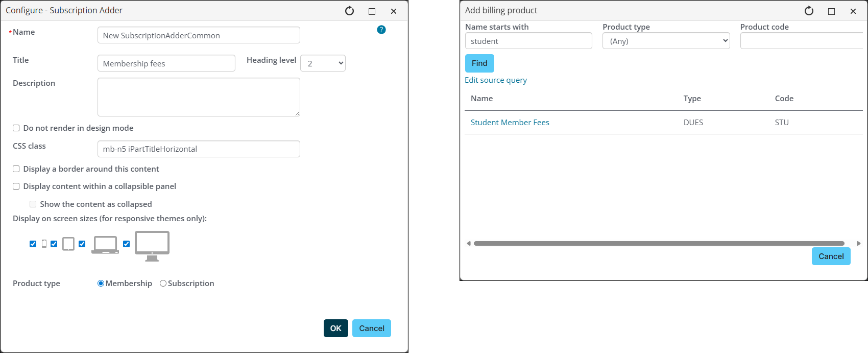Open the Edit source query link
Screen dimensions: 868x353
(x=495, y=80)
